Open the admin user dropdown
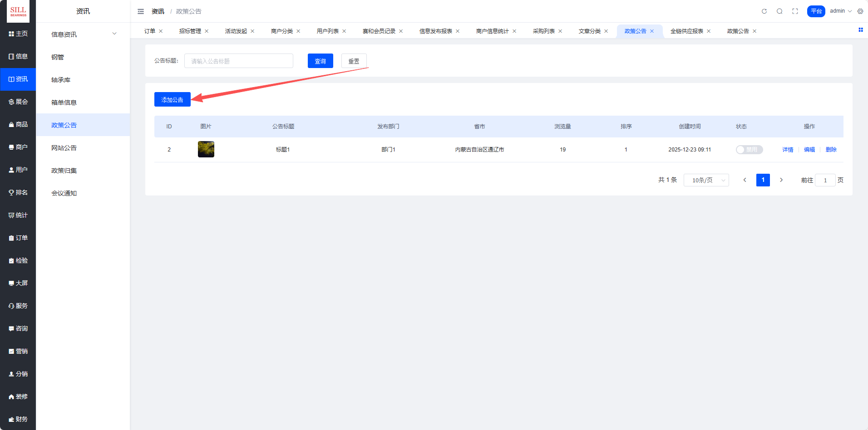 tap(841, 11)
